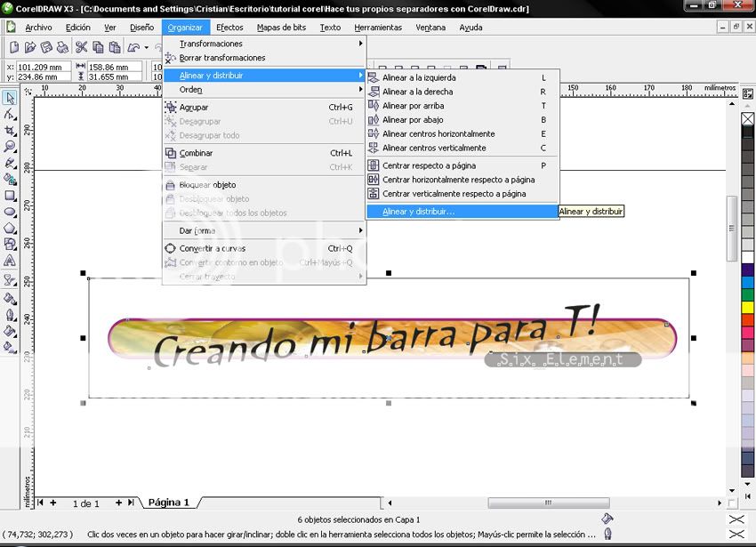Viewport: 756px width, 547px height.
Task: Select the Text tool
Action: tap(10, 261)
